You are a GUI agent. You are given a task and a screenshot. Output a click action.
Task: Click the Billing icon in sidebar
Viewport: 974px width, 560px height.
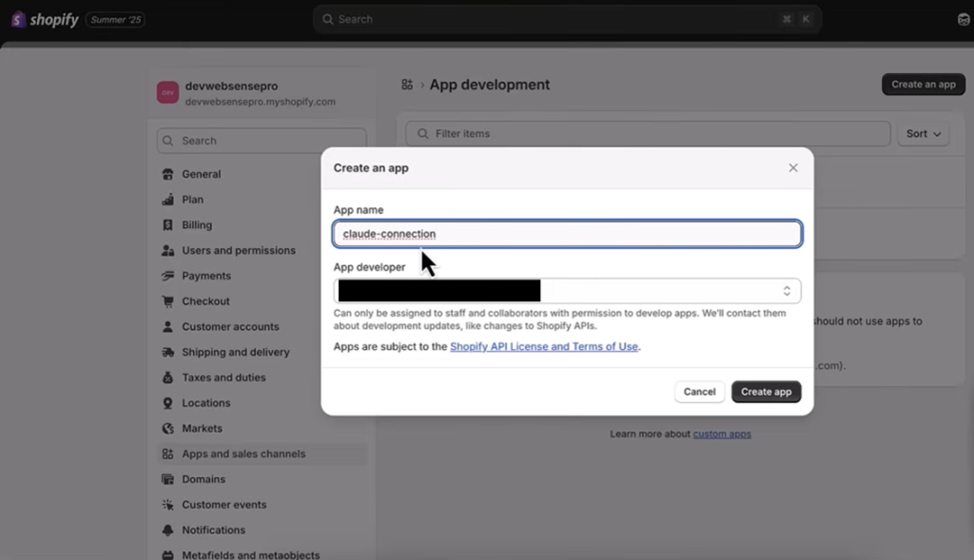(167, 225)
